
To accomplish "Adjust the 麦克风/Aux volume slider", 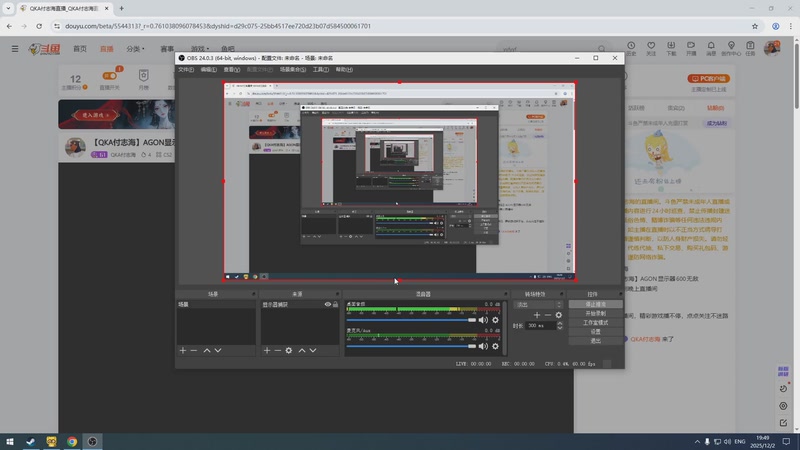I will 411,346.
